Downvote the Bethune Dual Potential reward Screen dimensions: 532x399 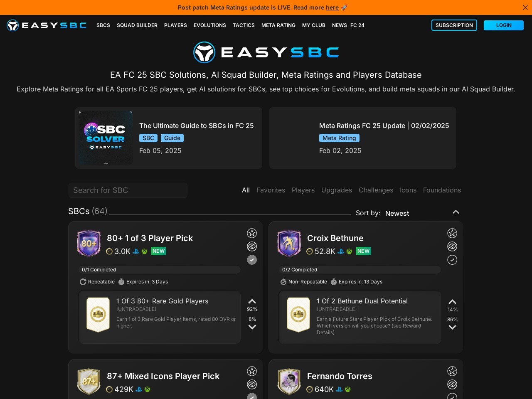[452, 328]
